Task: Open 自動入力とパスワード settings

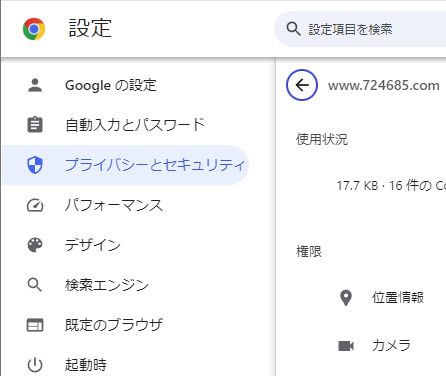Action: [135, 125]
